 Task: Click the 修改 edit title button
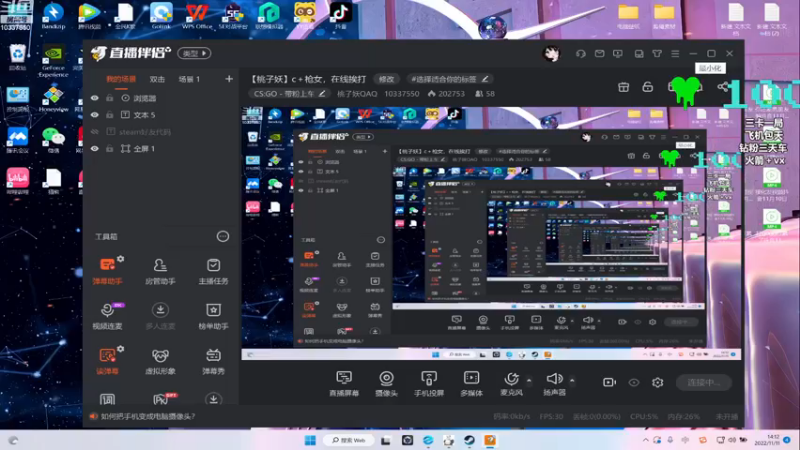tap(386, 79)
